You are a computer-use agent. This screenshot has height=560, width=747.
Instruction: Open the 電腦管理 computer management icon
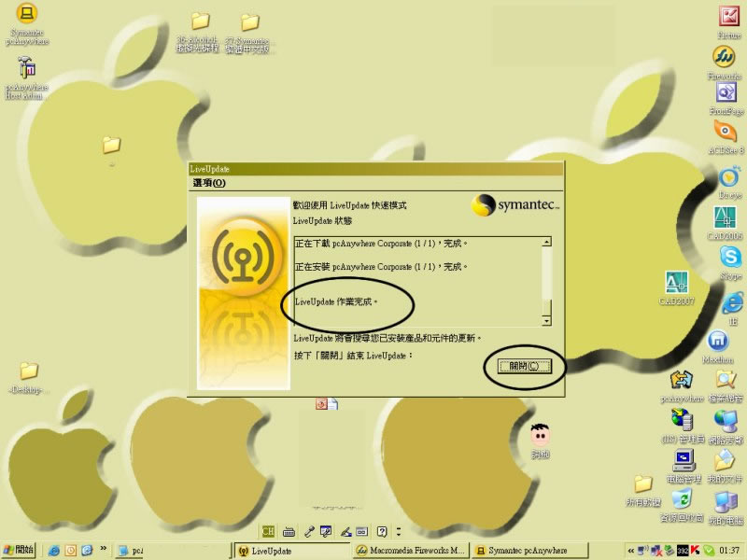pyautogui.click(x=684, y=466)
